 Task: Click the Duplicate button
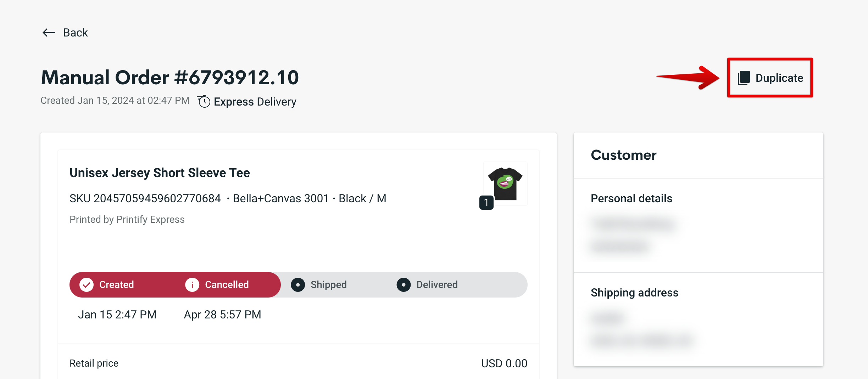[769, 78]
